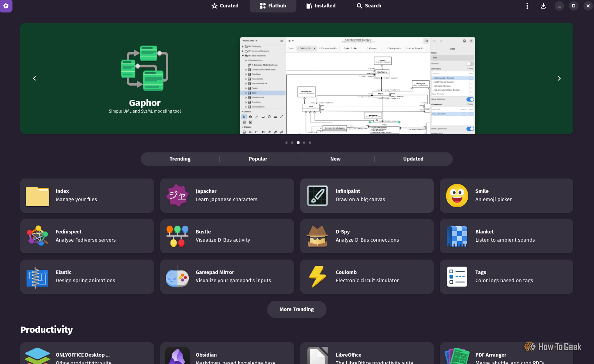
Task: Click the download arrow icon in the header
Action: [x=543, y=6]
